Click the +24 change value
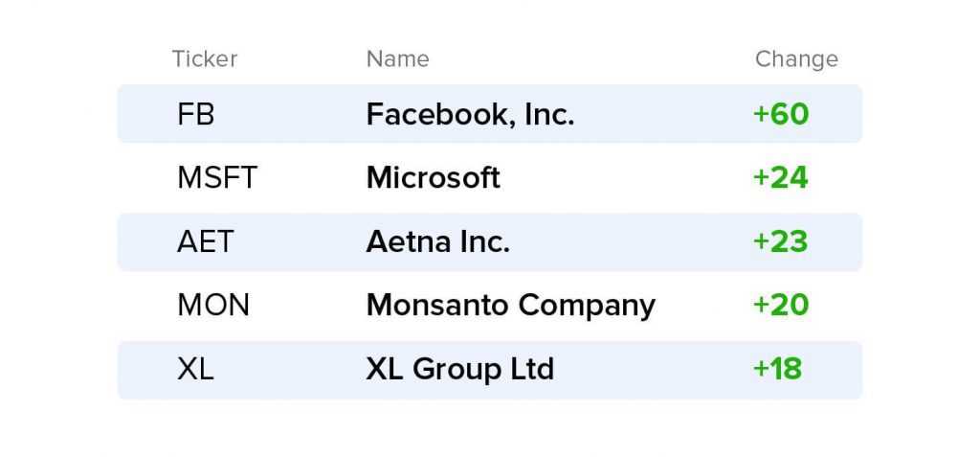 [x=781, y=178]
